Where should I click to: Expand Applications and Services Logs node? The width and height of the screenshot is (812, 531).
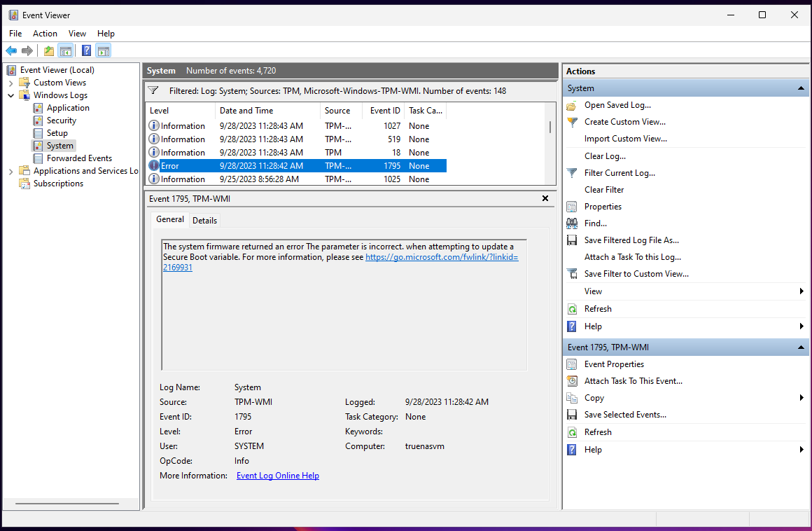[11, 171]
